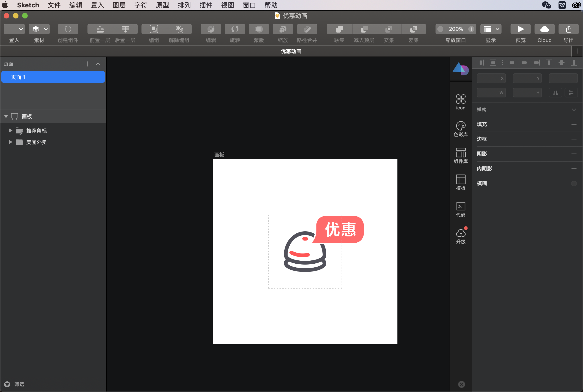Open the 插件 menu in menu bar
The image size is (583, 392).
coord(206,5)
